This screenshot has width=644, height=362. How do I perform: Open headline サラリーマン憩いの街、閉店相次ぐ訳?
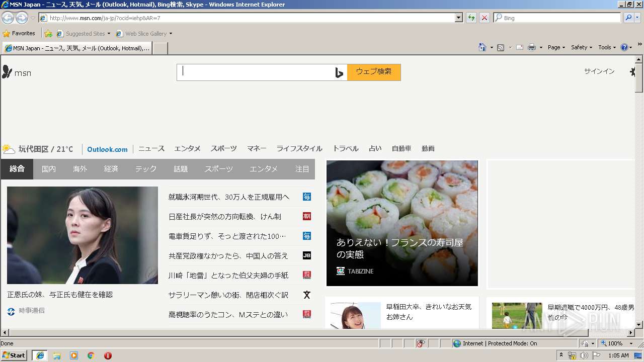(228, 295)
